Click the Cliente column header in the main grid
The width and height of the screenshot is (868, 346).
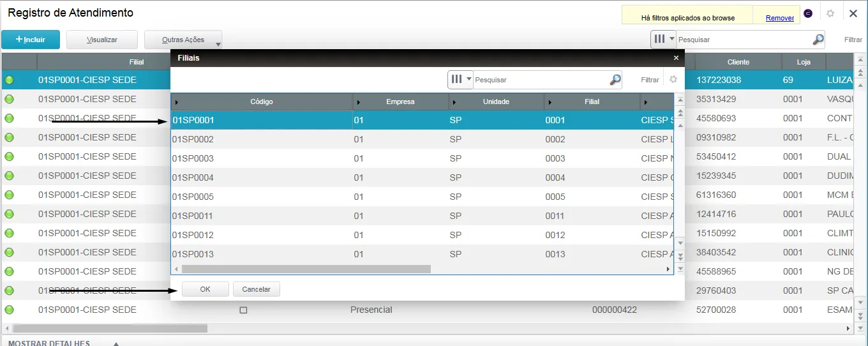click(x=738, y=62)
